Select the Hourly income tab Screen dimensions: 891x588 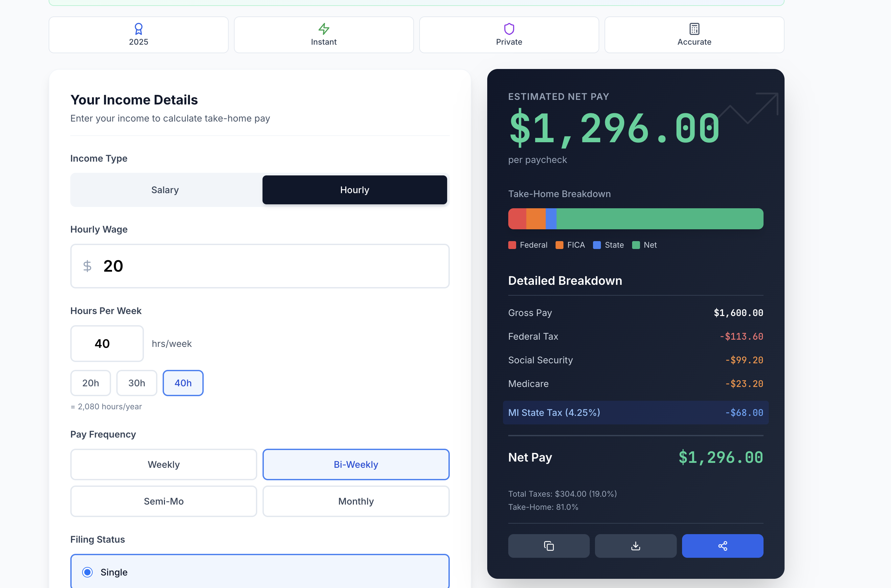[355, 190]
